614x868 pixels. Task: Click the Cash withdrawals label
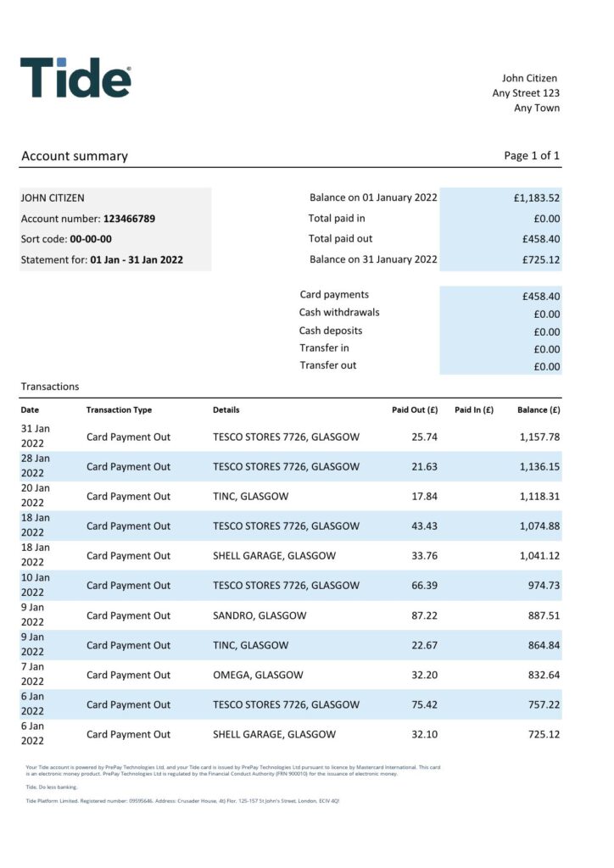[339, 313]
